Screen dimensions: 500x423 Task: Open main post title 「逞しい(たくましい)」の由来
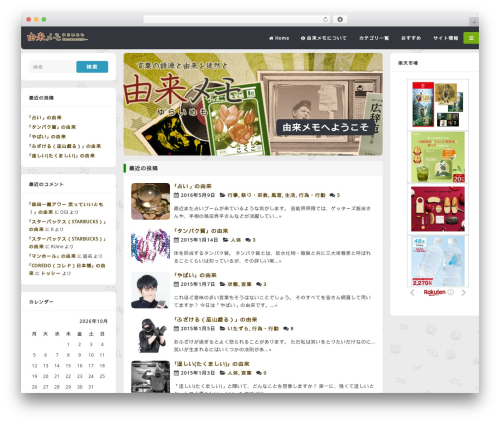(x=212, y=364)
